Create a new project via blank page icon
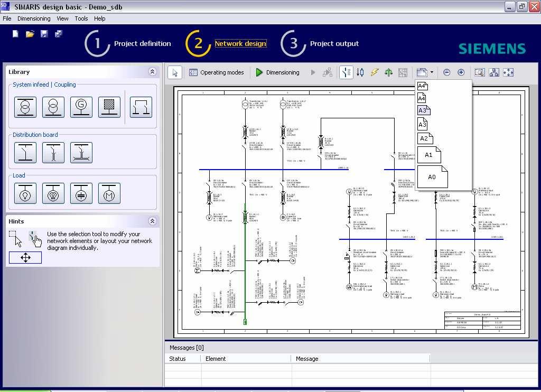 click(15, 34)
